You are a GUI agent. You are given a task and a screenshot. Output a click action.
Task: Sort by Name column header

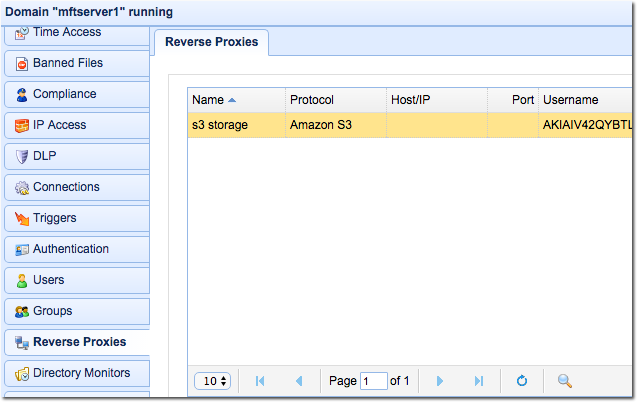[x=236, y=100]
